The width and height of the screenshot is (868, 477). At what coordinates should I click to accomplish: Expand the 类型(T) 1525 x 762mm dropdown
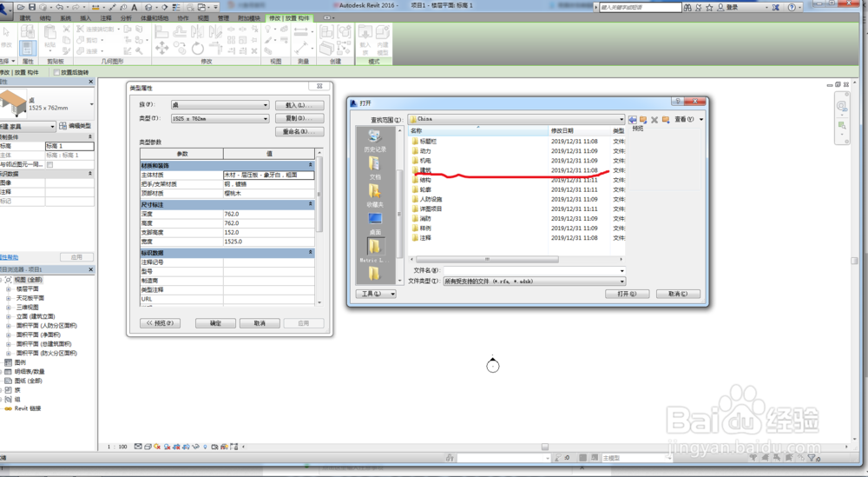click(265, 118)
